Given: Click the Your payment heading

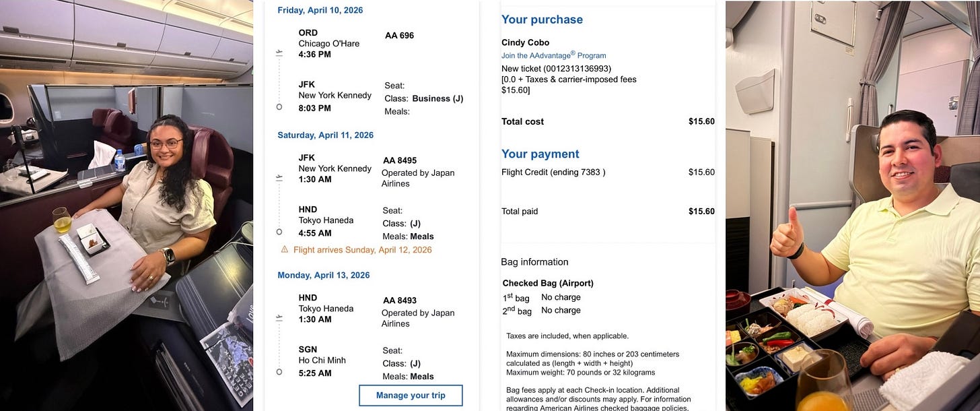Looking at the screenshot, I should coord(540,154).
